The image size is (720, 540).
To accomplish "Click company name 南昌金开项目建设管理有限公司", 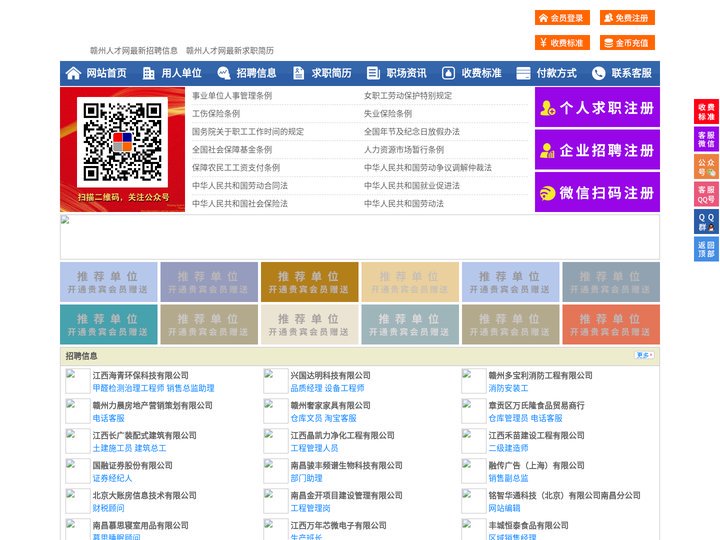I will coord(347,495).
